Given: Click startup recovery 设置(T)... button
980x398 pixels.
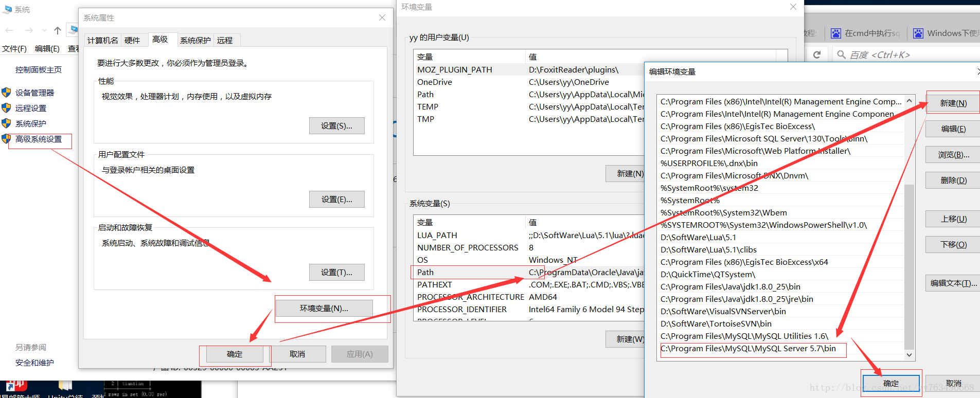Looking at the screenshot, I should coord(337,273).
